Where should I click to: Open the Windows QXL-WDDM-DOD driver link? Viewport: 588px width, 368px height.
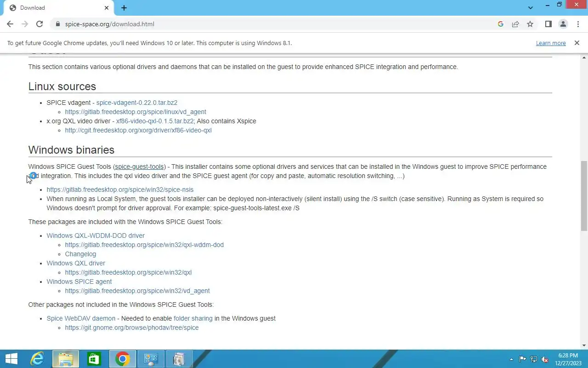coord(96,236)
